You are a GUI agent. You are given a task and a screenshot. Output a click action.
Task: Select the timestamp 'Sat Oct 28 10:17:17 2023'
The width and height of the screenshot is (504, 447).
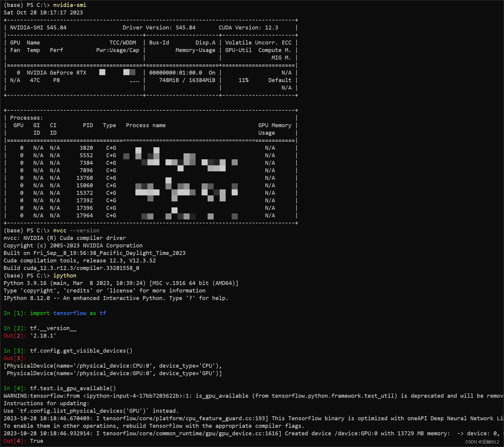click(43, 13)
